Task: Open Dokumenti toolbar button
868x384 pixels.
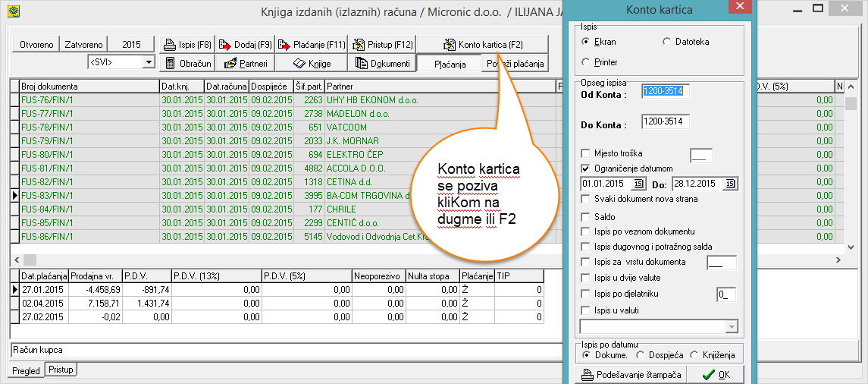Action: coord(383,63)
